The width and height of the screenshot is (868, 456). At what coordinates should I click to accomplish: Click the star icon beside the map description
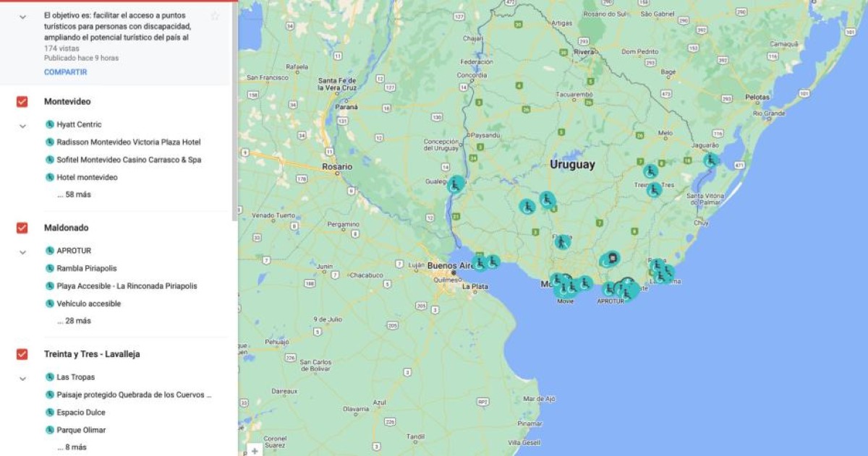point(215,16)
